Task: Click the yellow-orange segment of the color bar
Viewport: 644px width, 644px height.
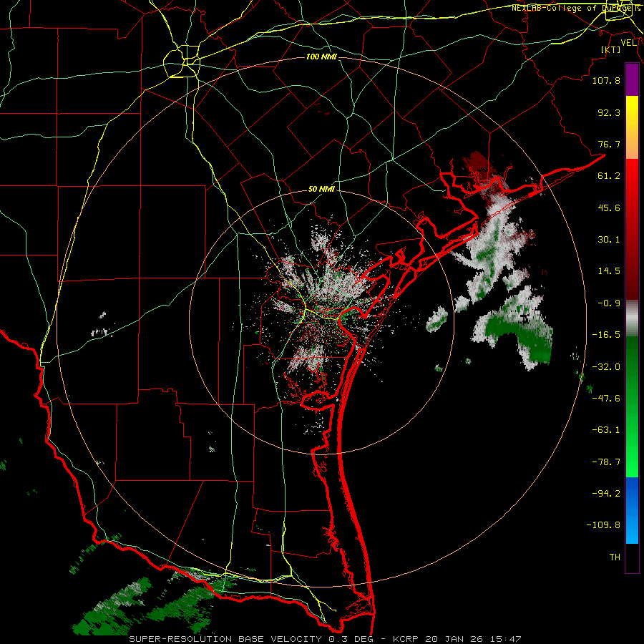Action: 632,127
